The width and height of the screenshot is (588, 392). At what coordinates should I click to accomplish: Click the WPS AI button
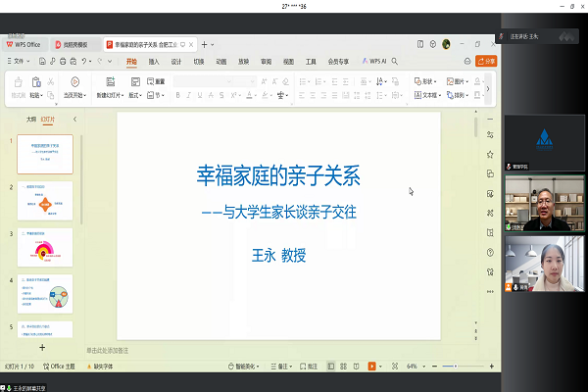(377, 61)
